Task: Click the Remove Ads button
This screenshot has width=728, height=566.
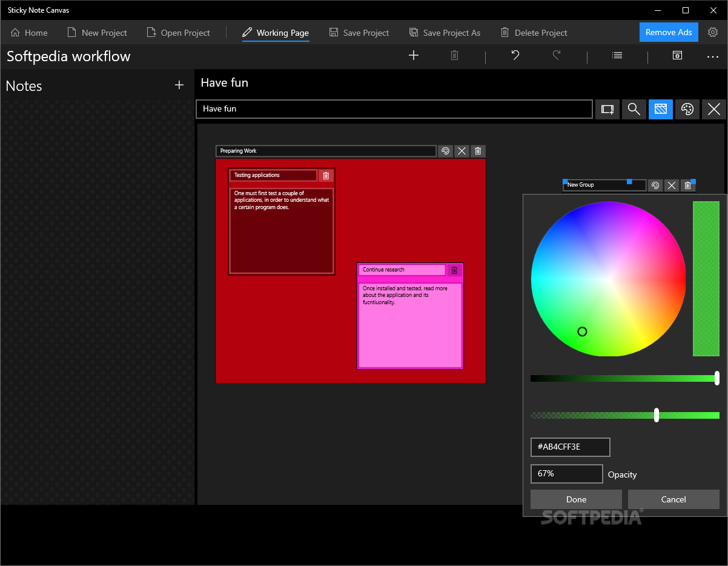Action: [669, 32]
